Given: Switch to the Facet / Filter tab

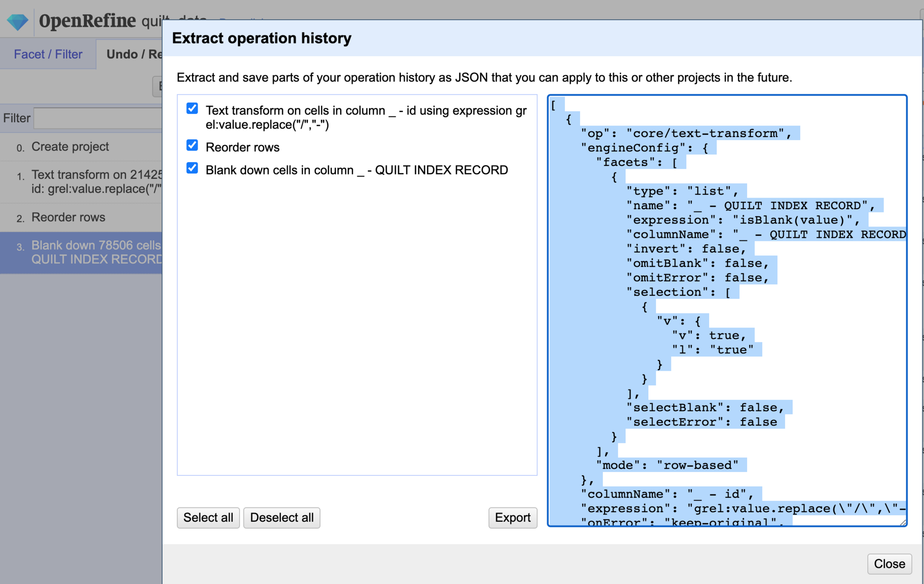Looking at the screenshot, I should (48, 54).
